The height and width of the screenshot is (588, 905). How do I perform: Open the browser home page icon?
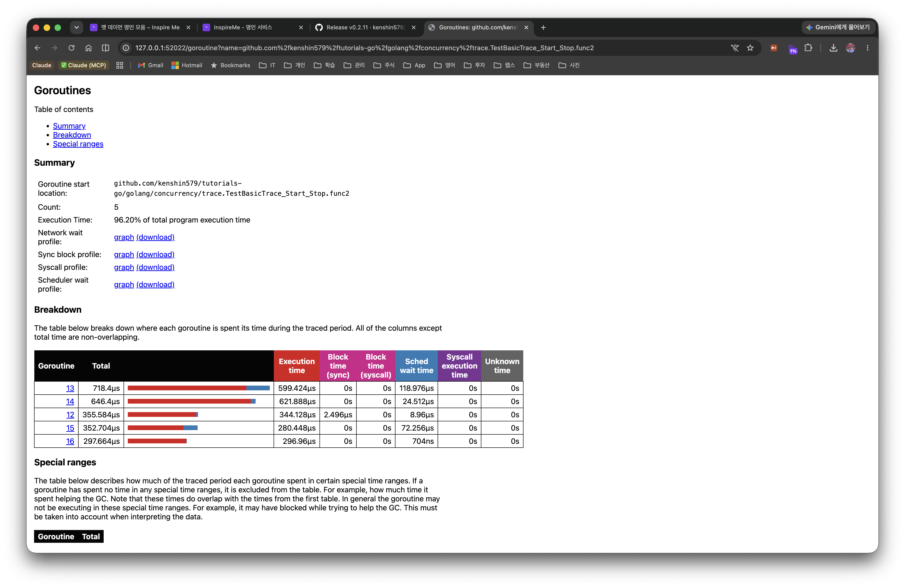pos(89,48)
